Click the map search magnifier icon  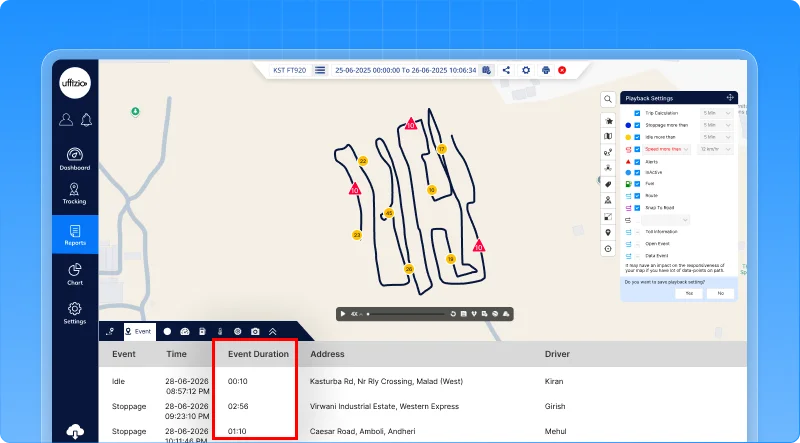click(x=608, y=99)
